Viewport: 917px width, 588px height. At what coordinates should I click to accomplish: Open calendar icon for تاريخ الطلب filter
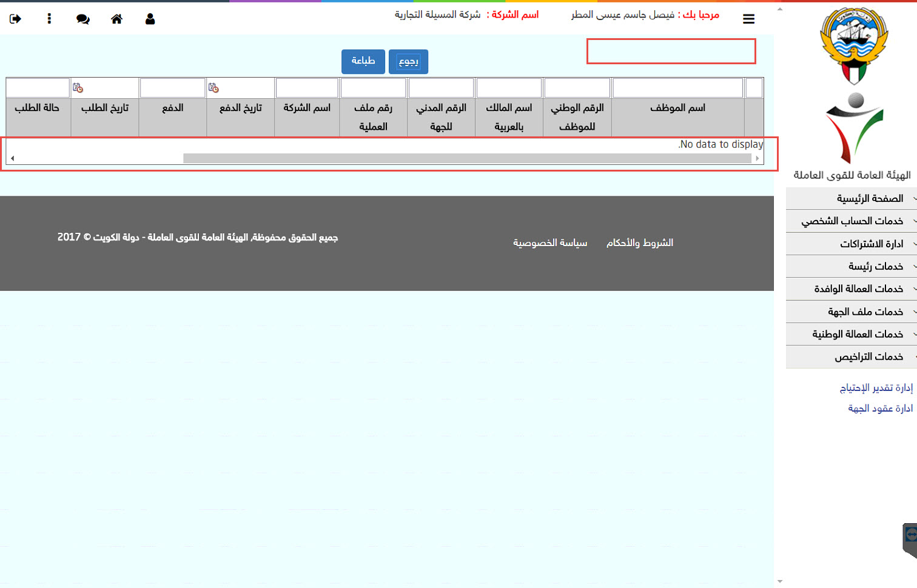click(78, 88)
